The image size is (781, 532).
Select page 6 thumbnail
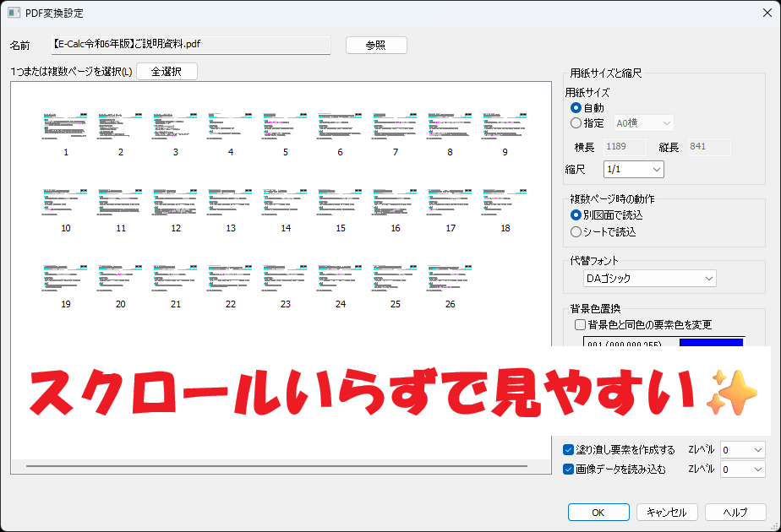click(x=340, y=127)
